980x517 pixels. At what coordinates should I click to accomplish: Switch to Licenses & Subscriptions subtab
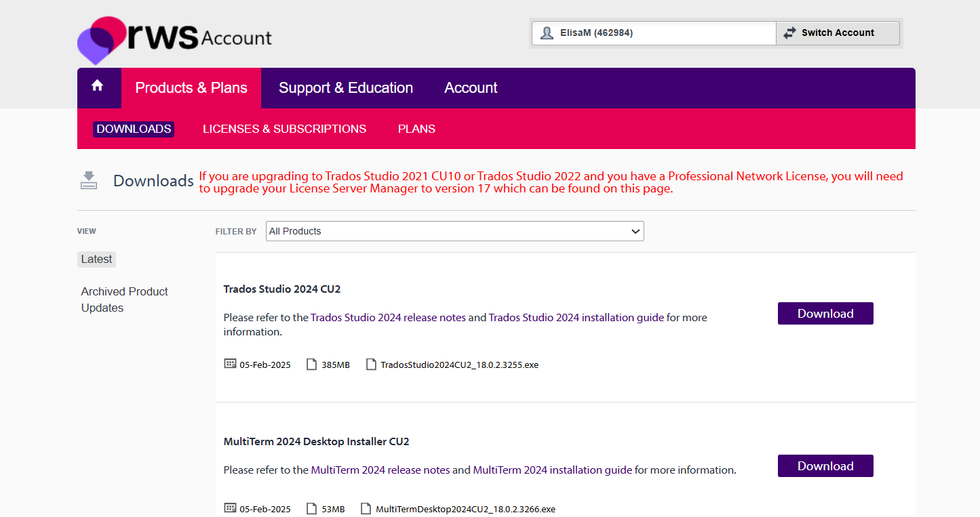[284, 129]
